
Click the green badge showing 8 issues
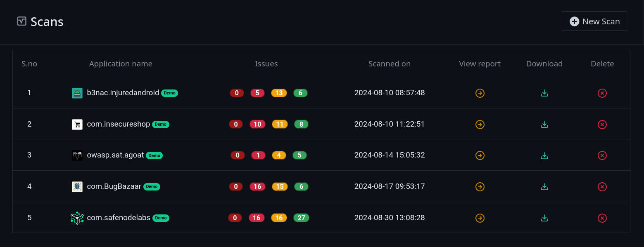[x=301, y=124]
